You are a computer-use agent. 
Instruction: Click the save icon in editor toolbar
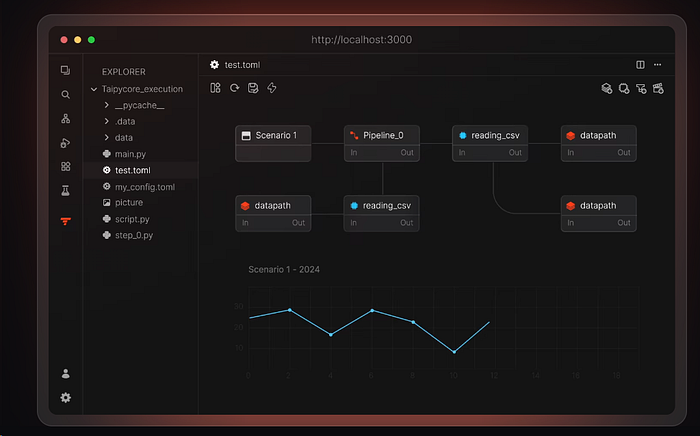[253, 88]
